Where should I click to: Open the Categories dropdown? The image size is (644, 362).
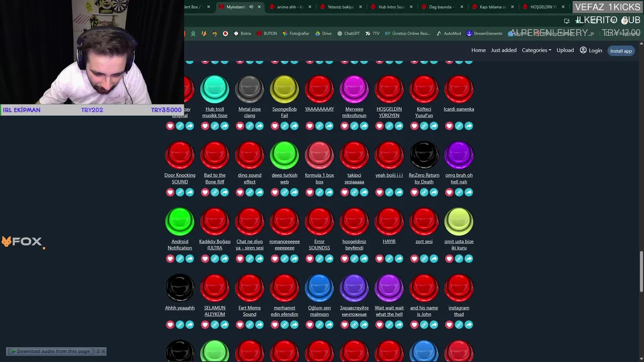(536, 50)
